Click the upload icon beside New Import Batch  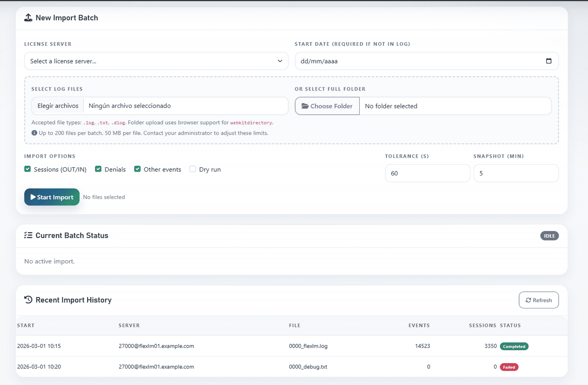pyautogui.click(x=28, y=17)
